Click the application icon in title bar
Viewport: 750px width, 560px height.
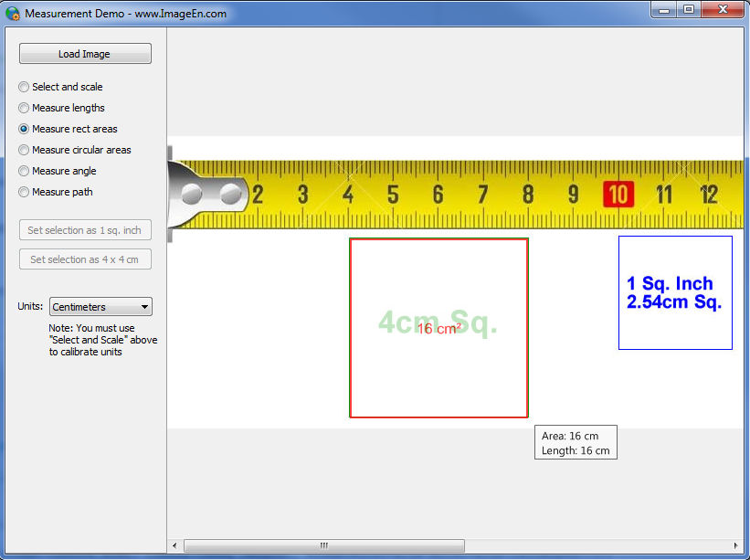13,14
